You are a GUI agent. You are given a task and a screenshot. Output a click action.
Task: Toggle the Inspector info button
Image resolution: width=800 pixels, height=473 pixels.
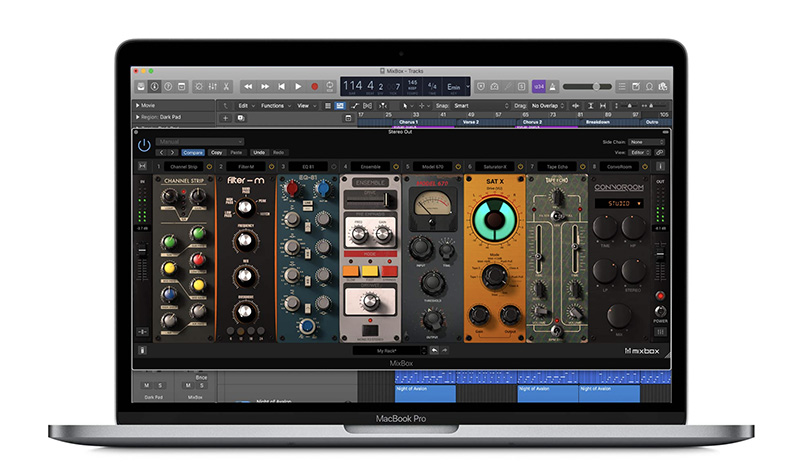click(154, 87)
